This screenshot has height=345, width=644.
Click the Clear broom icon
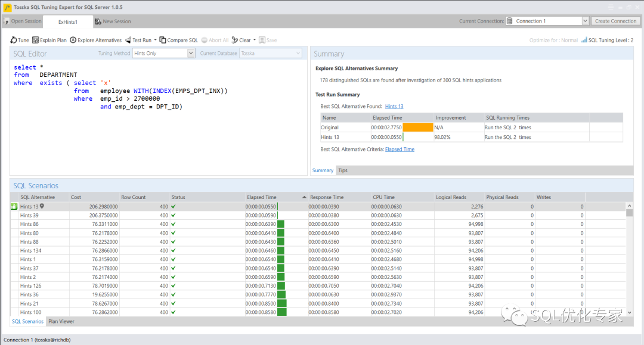(x=235, y=40)
